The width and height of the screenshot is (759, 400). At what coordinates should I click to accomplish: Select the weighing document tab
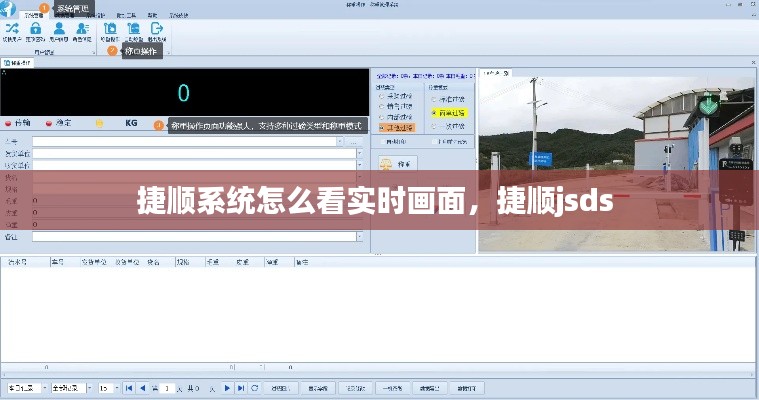click(18, 62)
